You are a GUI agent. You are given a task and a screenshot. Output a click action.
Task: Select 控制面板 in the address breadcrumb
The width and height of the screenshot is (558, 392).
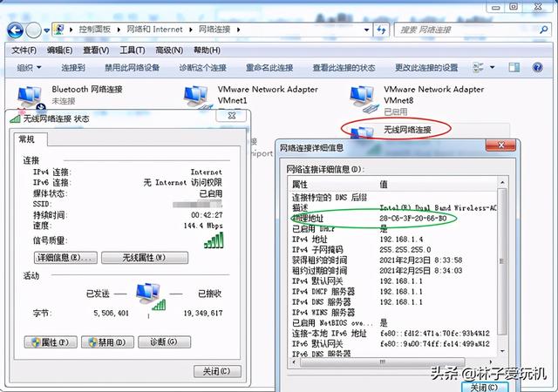95,29
